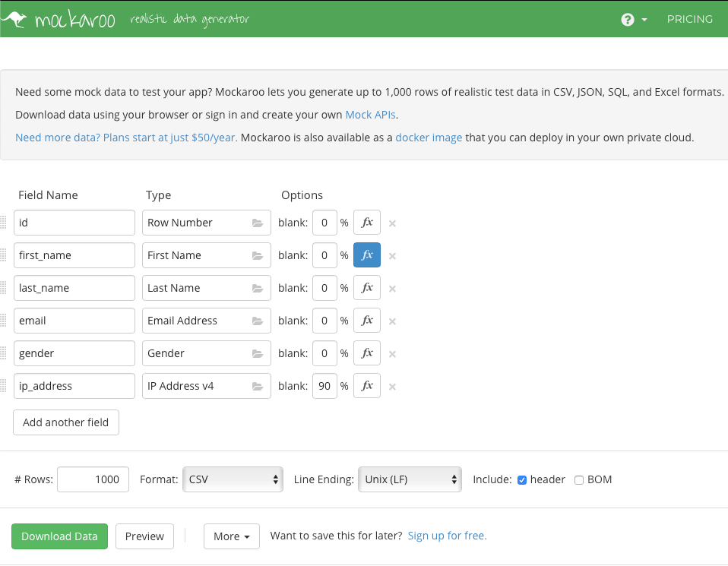Grab the drag handle for last_name row
Viewport: 728px width, 566px height.
click(3, 288)
